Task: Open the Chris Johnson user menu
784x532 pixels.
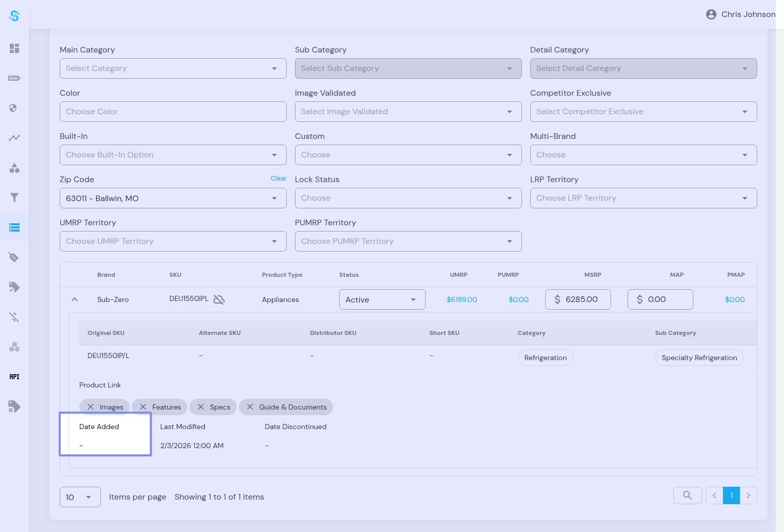Action: point(740,14)
